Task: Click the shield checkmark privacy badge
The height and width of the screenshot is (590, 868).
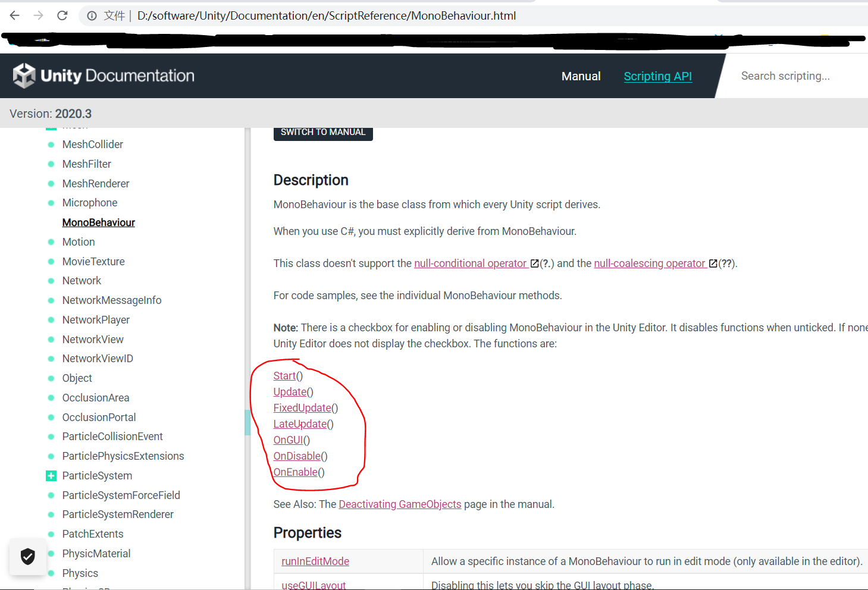Action: [x=28, y=557]
